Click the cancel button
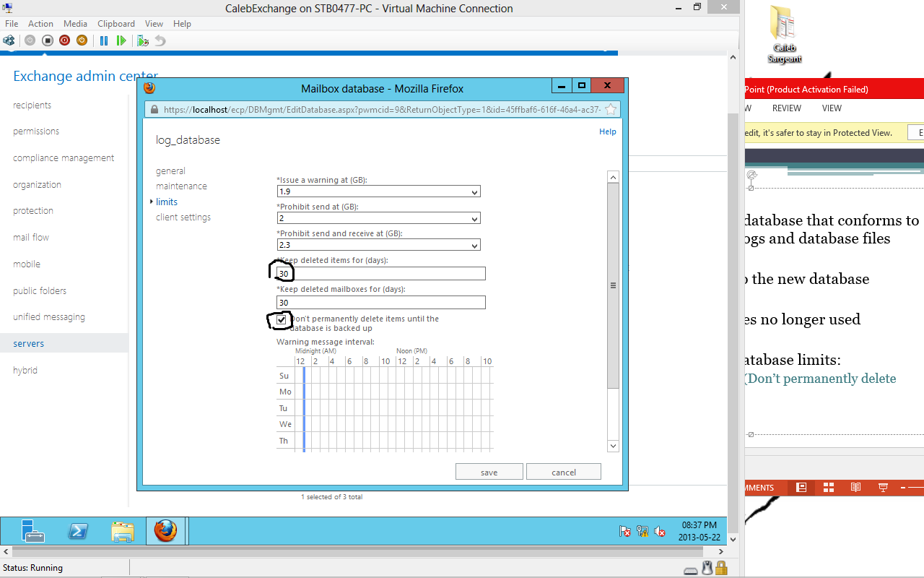 click(564, 472)
